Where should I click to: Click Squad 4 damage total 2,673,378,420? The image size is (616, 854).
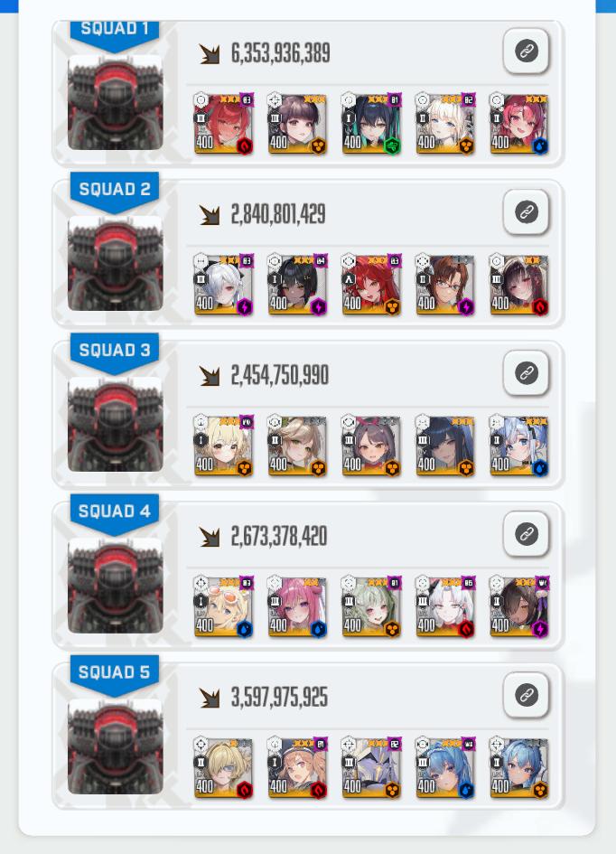click(x=279, y=537)
